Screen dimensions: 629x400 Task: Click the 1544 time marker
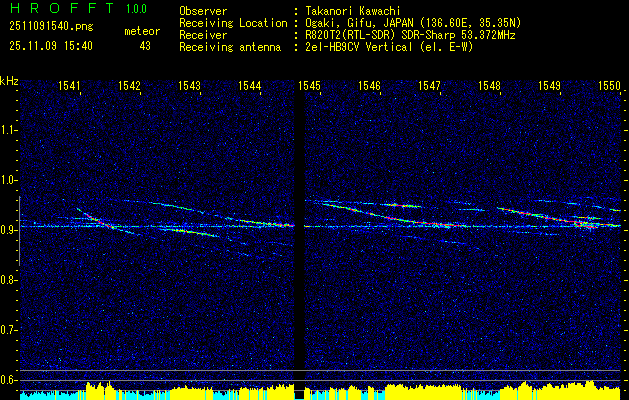tap(250, 85)
